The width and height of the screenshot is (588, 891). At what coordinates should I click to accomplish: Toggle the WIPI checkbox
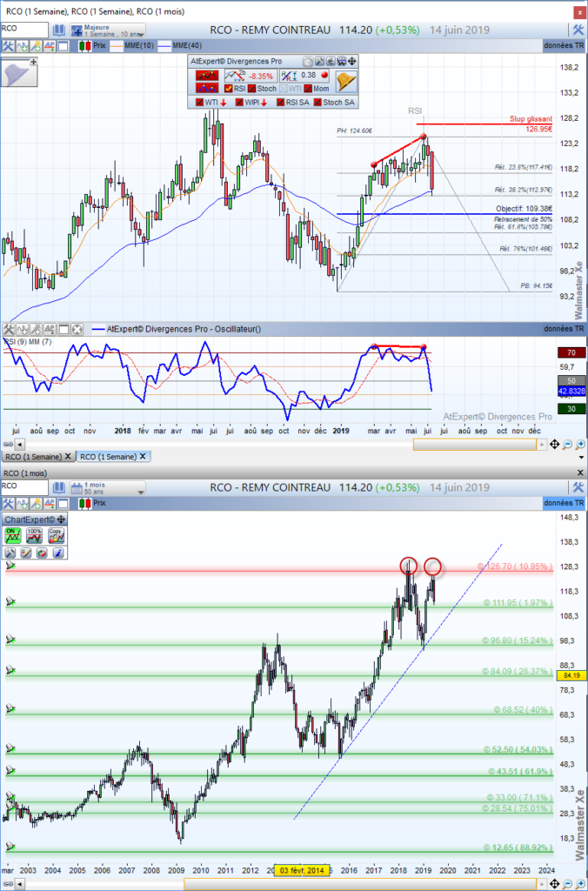pos(238,103)
